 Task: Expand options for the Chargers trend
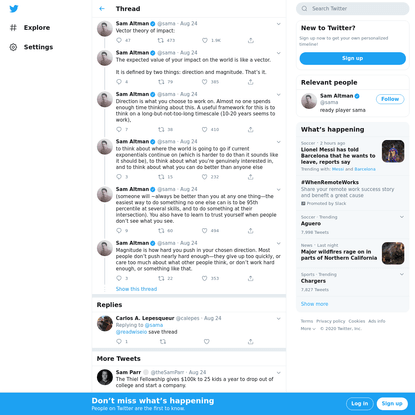pos(402,274)
